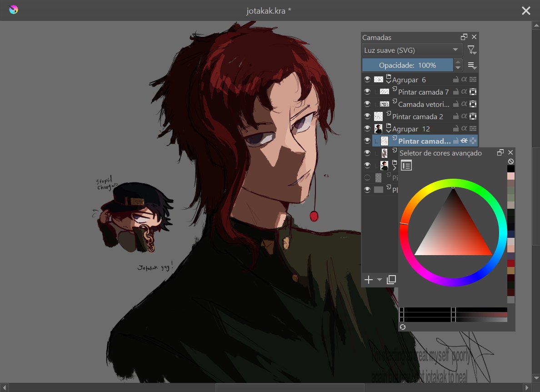540x392 pixels.
Task: Click the horizontal canvas scrollbar thumb
Action: 290,387
